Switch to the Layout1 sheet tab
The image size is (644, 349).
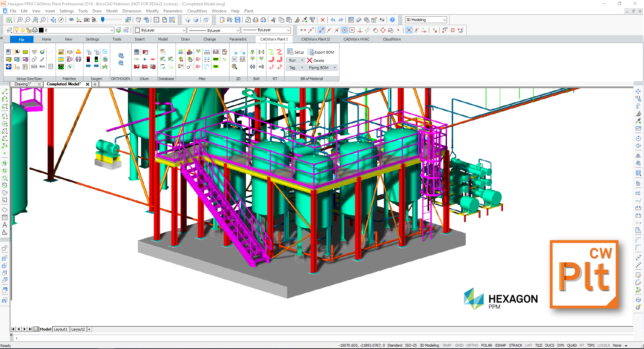point(61,329)
